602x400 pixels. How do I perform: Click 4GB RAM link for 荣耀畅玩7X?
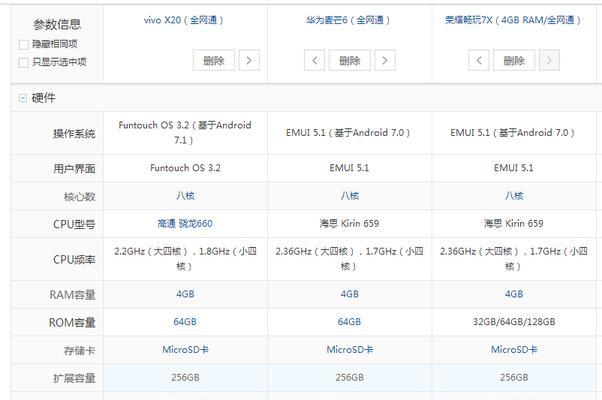coord(514,294)
